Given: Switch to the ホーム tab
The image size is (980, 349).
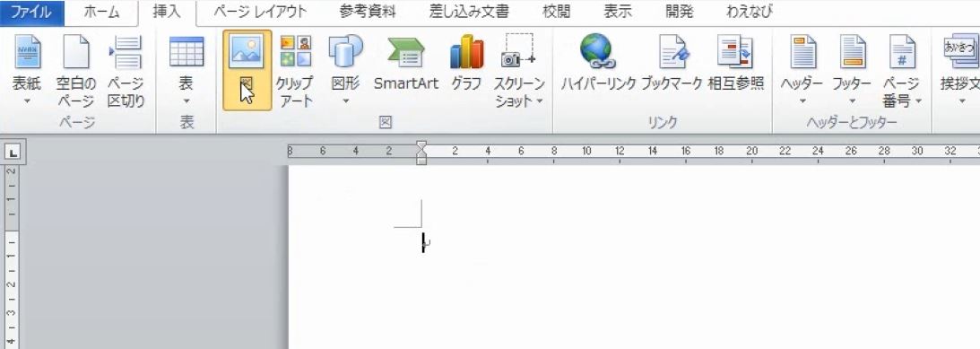Looking at the screenshot, I should click(101, 12).
